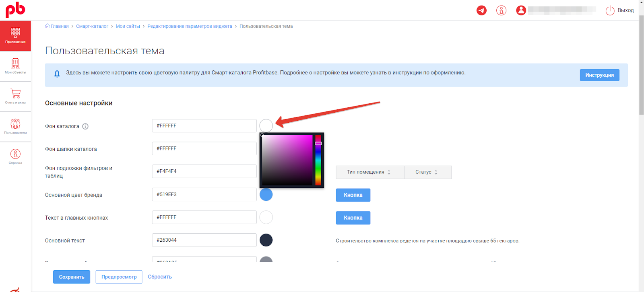Click the rainbow hue slider in picker

coord(318,160)
